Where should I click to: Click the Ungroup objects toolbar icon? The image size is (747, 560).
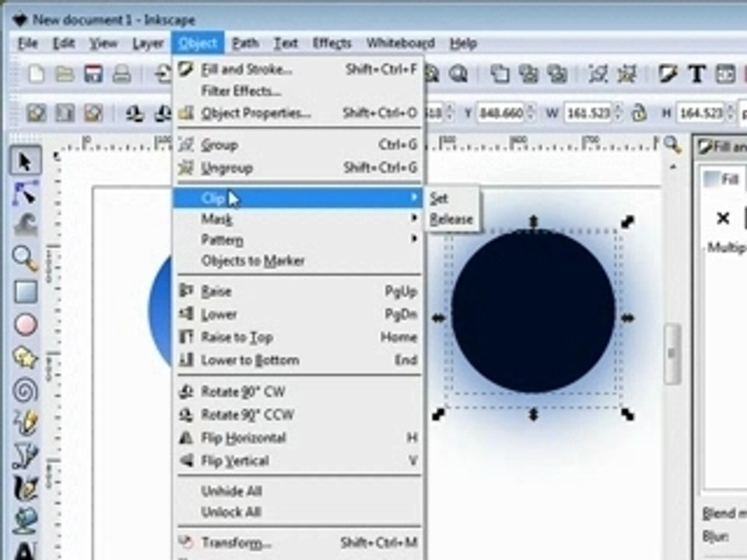click(626, 75)
